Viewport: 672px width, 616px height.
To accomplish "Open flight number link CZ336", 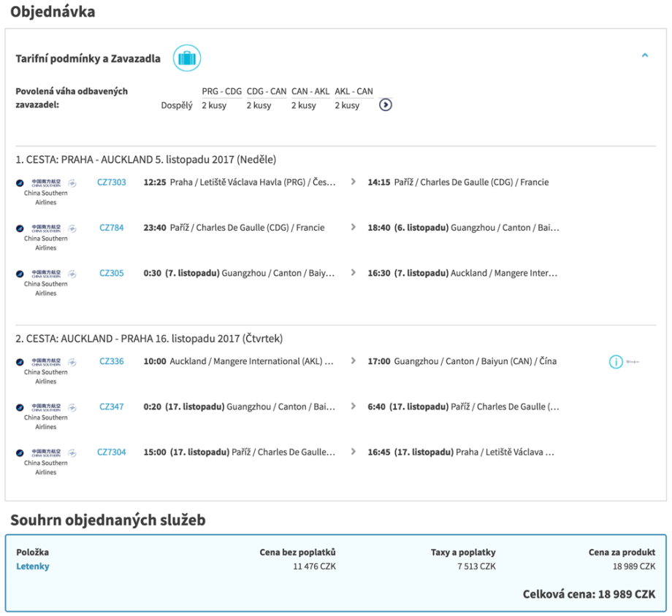I will [112, 361].
